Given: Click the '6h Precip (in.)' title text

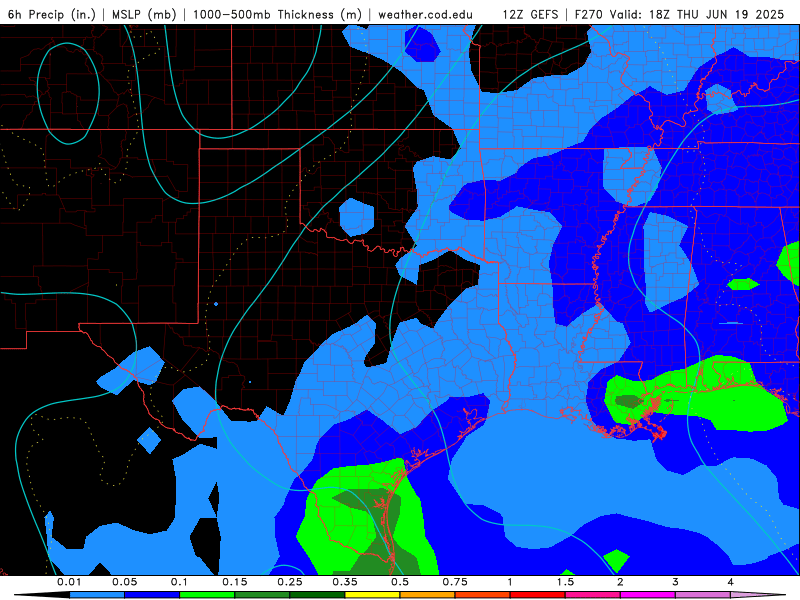Looking at the screenshot, I should tap(52, 14).
